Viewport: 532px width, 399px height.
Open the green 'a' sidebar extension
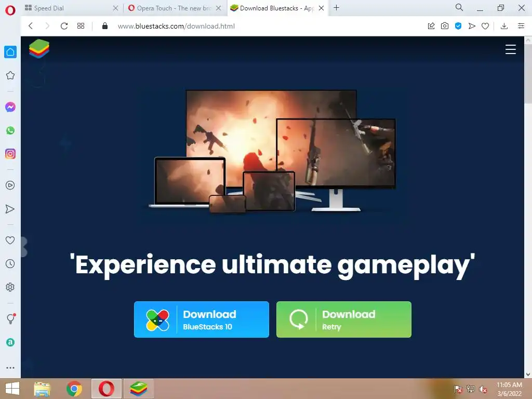(x=10, y=342)
